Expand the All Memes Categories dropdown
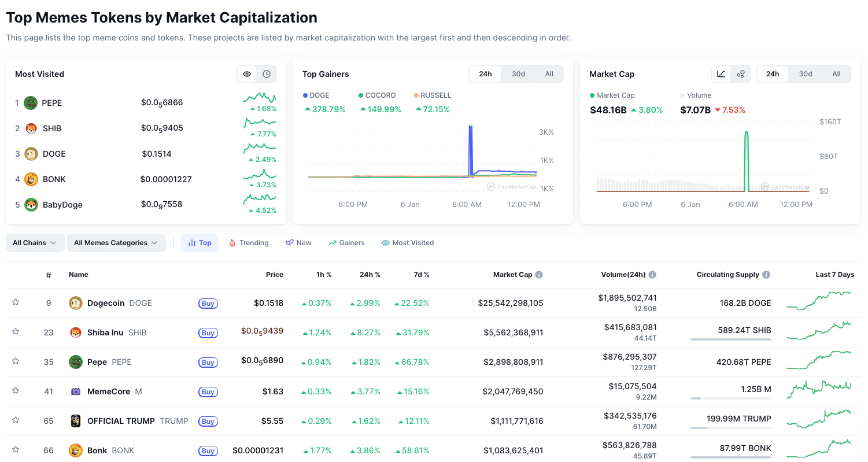Screen dimensions: 868x462 (116, 242)
